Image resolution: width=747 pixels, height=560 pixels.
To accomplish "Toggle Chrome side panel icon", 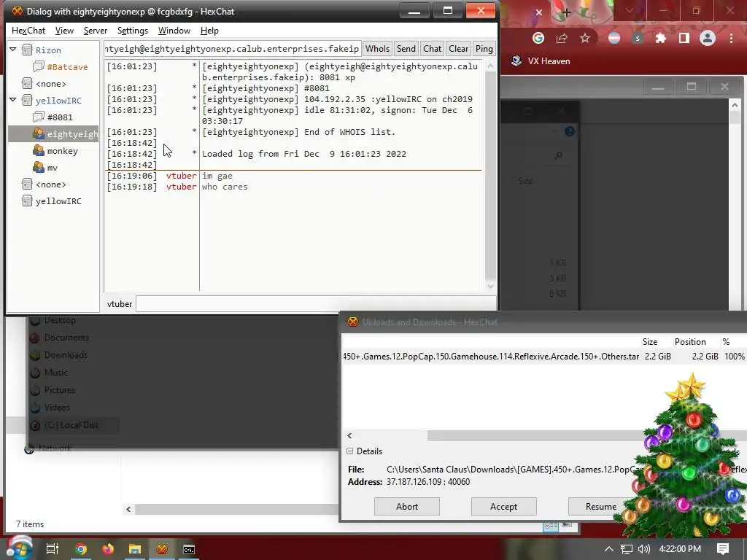I will coord(684,38).
